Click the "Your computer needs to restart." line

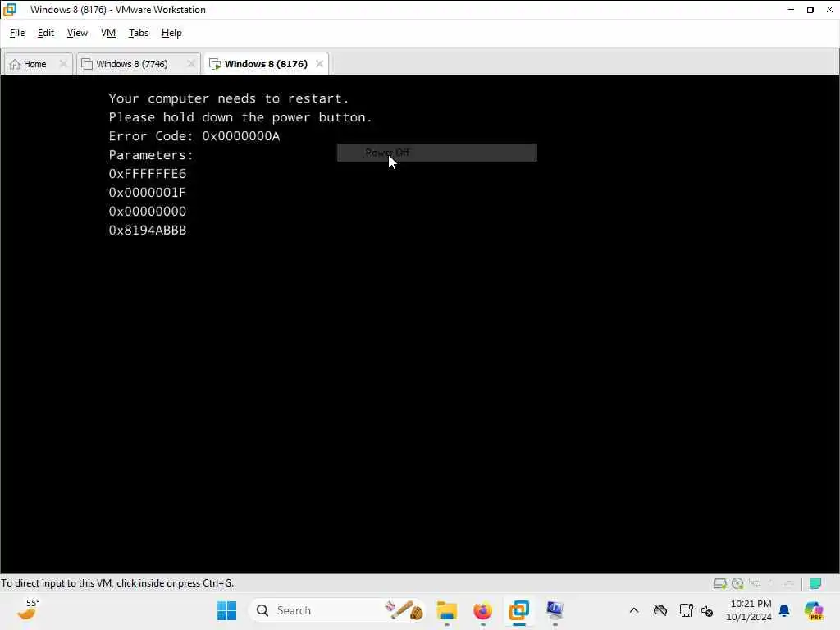pyautogui.click(x=229, y=98)
